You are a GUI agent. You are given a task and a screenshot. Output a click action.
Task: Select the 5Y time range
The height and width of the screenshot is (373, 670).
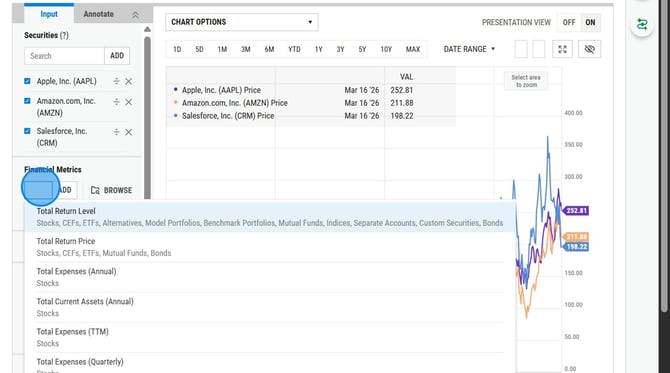pos(362,49)
